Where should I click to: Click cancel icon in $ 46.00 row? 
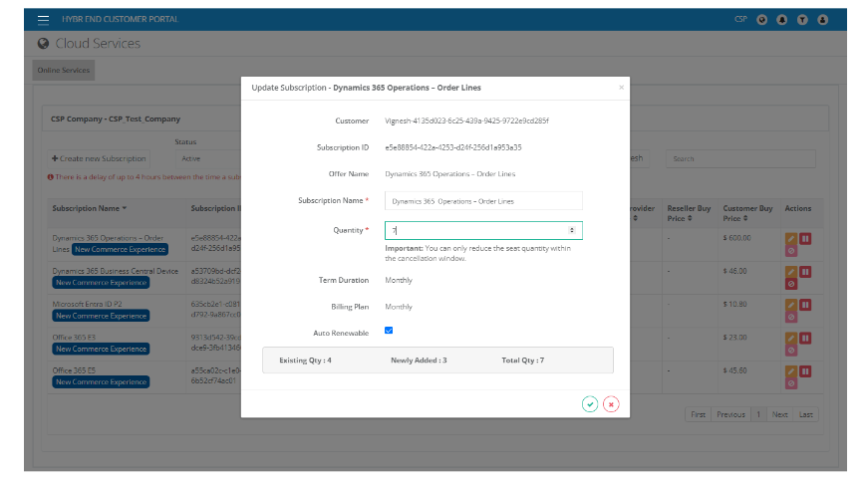pyautogui.click(x=790, y=284)
